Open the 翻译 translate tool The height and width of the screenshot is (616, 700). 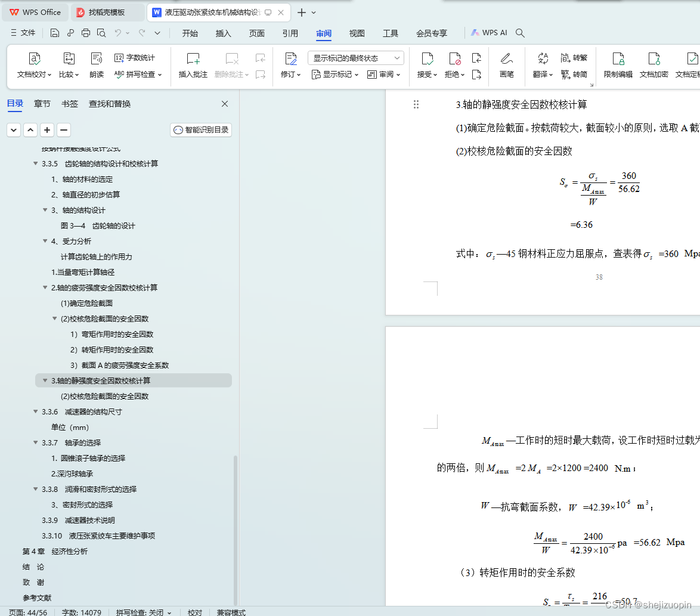(x=543, y=65)
